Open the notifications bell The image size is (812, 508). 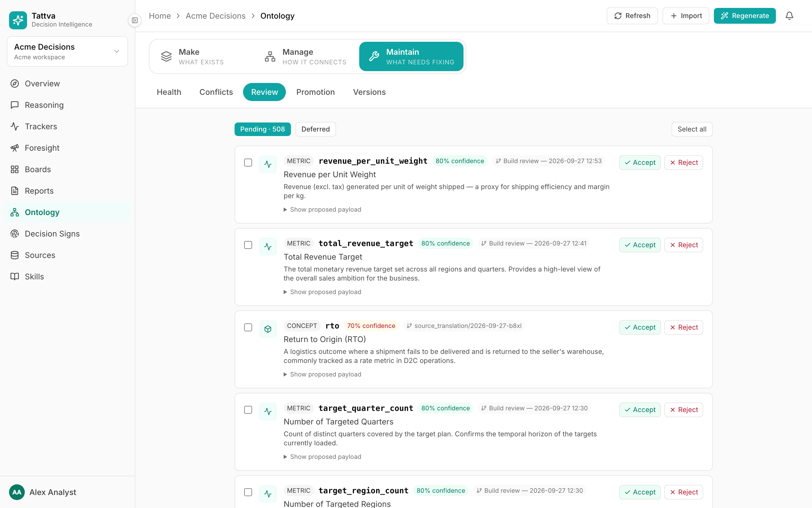click(789, 16)
